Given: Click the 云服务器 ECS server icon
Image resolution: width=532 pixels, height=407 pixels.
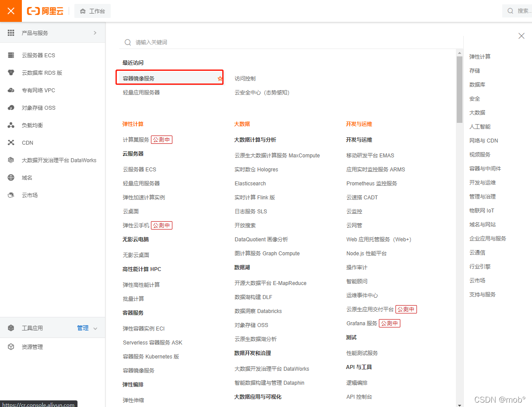Looking at the screenshot, I should (11, 55).
